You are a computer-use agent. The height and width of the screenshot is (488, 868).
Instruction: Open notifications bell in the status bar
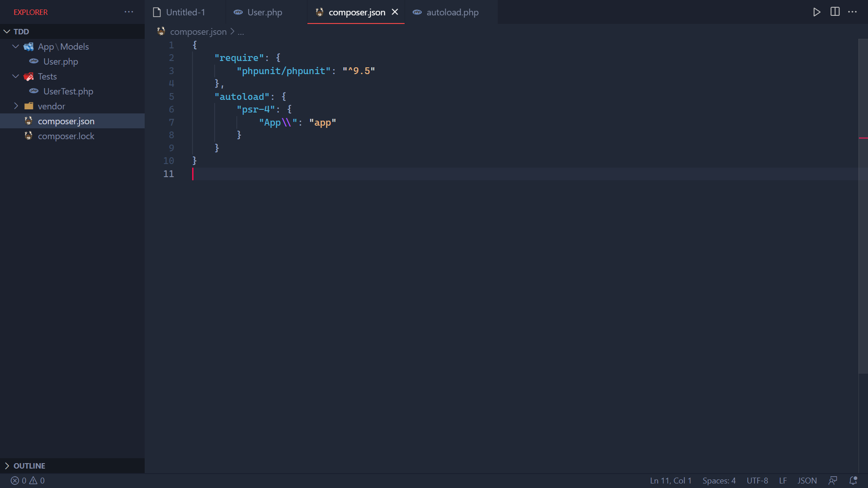pyautogui.click(x=853, y=481)
